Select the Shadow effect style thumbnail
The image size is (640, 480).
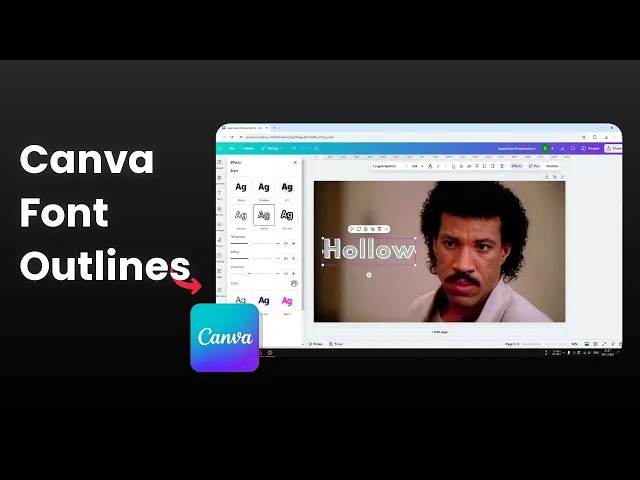click(264, 187)
